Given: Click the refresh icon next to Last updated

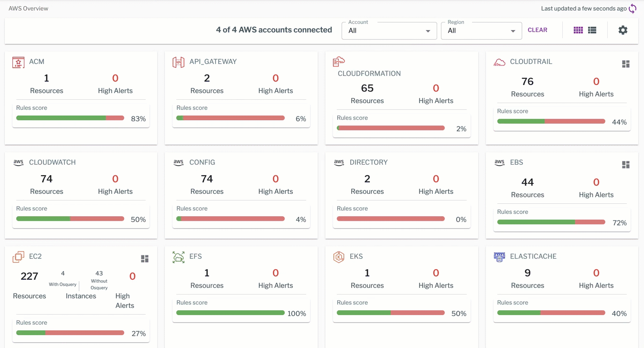Looking at the screenshot, I should 633,9.
